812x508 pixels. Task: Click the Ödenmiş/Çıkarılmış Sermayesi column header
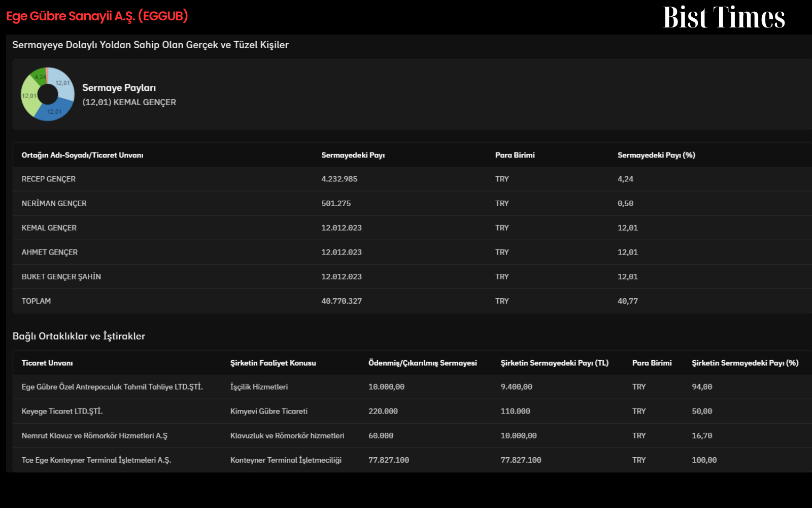click(x=422, y=363)
